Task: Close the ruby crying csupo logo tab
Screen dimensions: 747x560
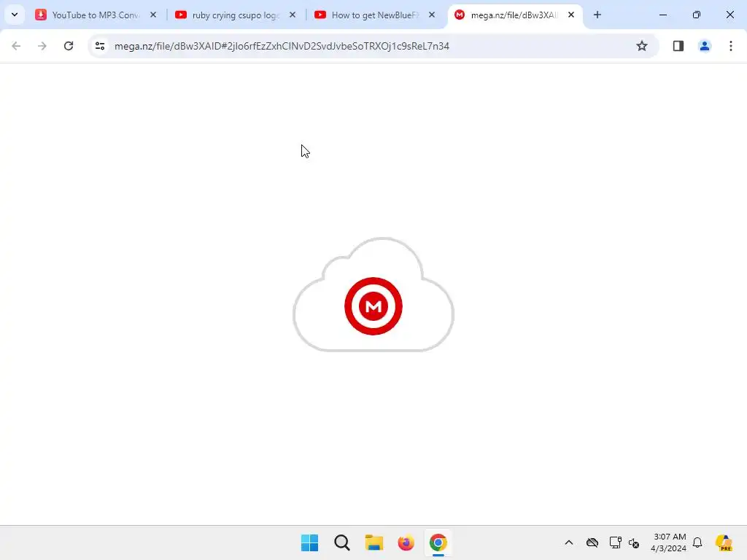Action: coord(293,15)
